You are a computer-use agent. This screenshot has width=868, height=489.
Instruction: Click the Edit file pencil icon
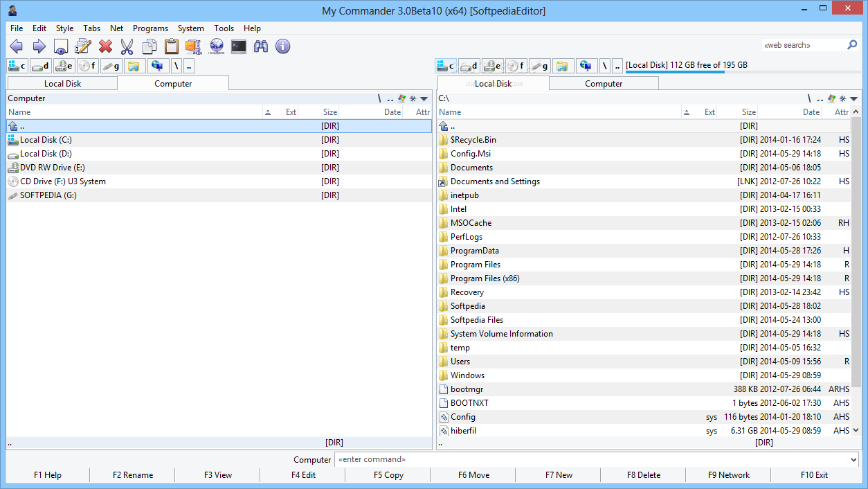[83, 46]
